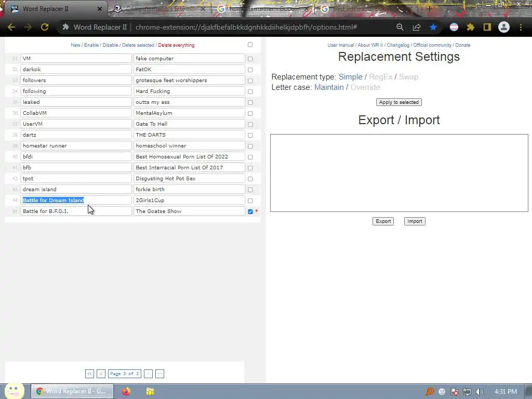
Task: Open the new tab plus button
Action: [430, 9]
